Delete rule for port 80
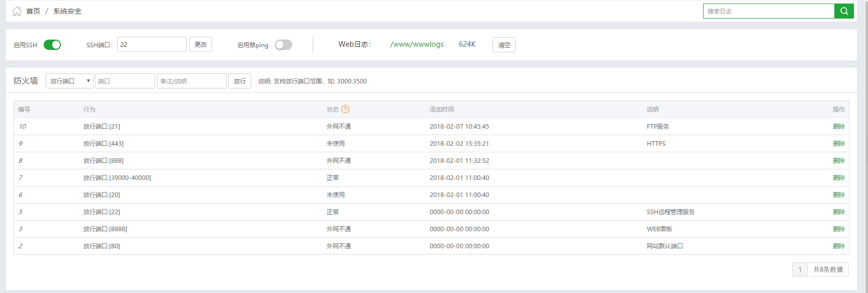Viewport: 868px width, 293px height. (x=839, y=246)
